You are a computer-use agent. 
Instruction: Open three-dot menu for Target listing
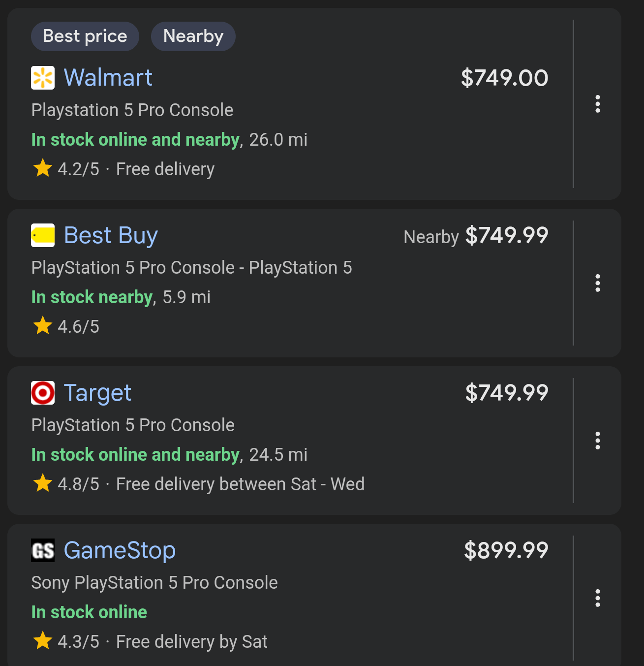pos(597,441)
